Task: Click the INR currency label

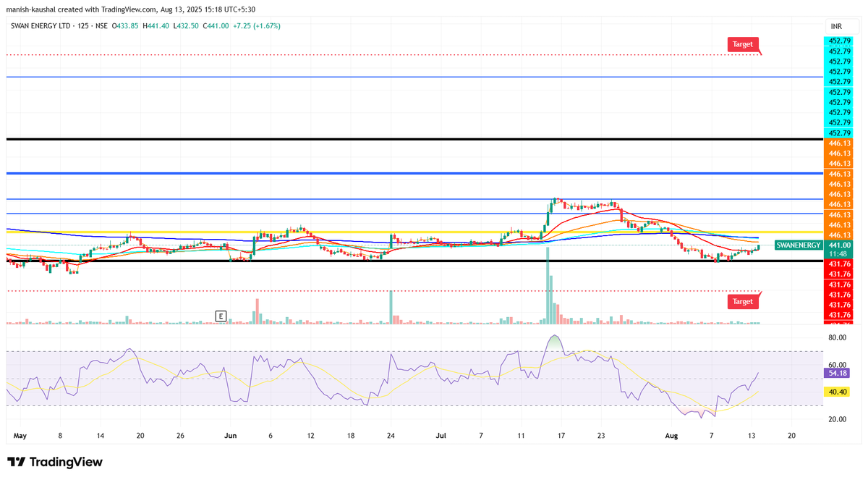Action: (835, 26)
